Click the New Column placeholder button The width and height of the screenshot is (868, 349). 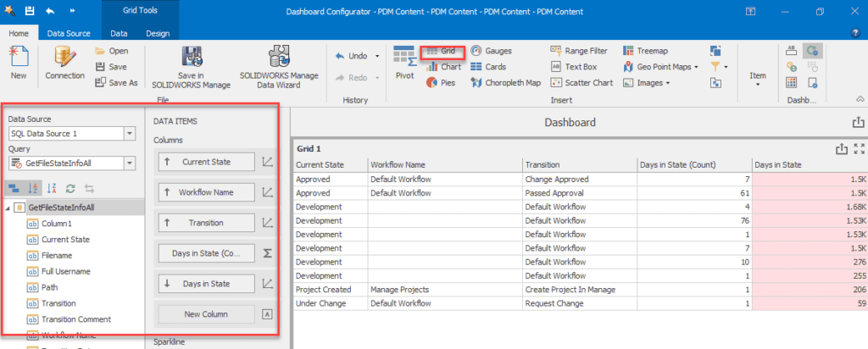click(x=208, y=314)
